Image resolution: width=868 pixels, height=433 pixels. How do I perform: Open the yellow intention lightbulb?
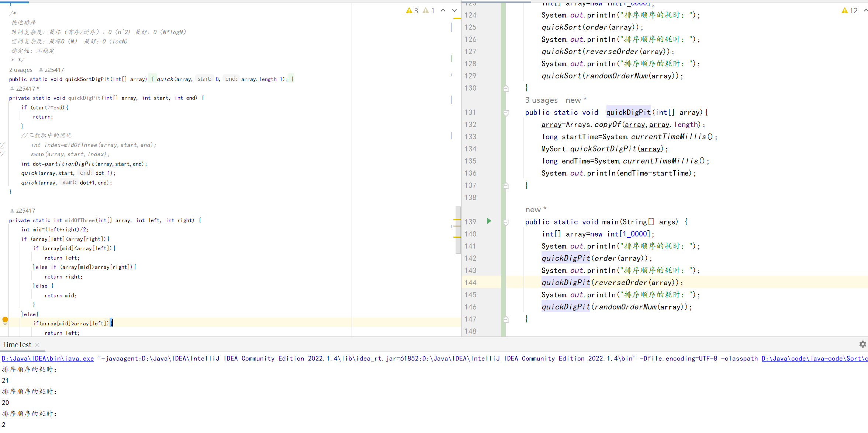click(x=5, y=320)
